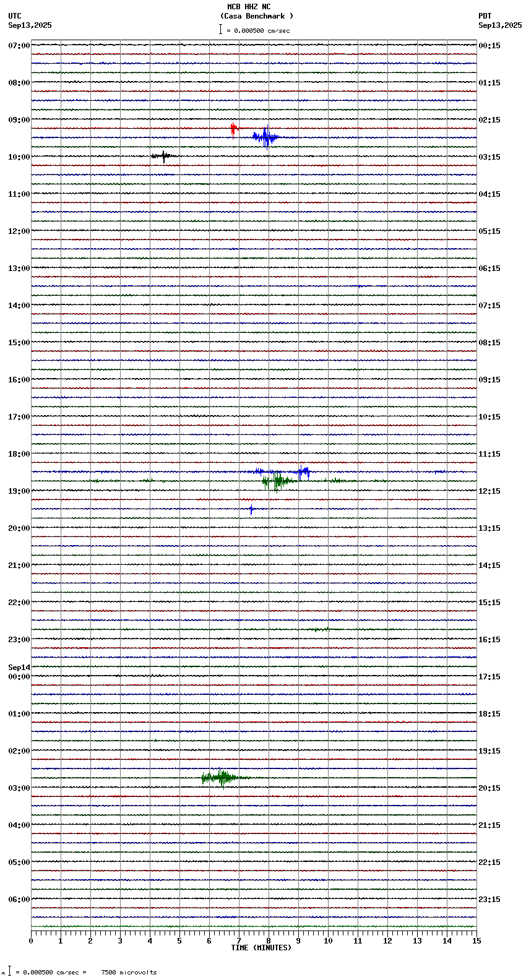Viewport: 526px width, 980px height.
Task: Click the '7500 microvolts' footer text
Action: [129, 973]
